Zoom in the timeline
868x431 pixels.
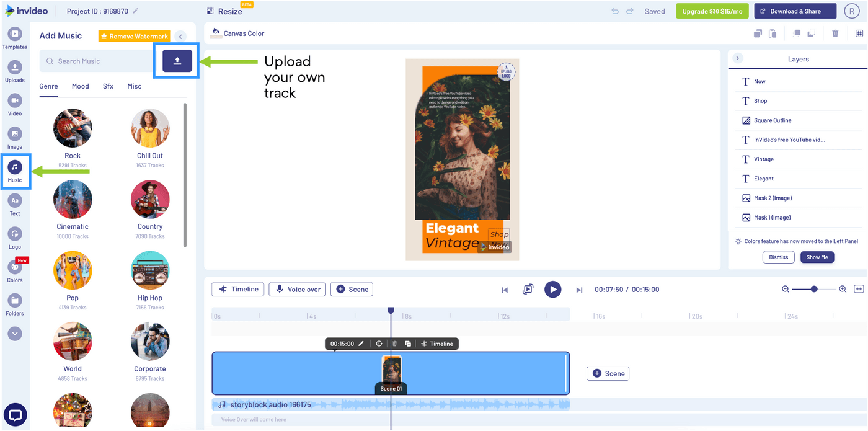[x=843, y=289]
